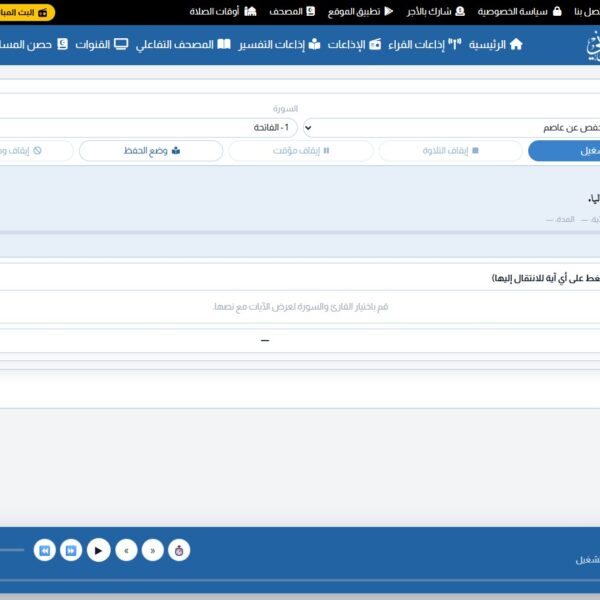Open إذاعات التفسير tafsir radios
600x600 pixels.
pos(279,45)
